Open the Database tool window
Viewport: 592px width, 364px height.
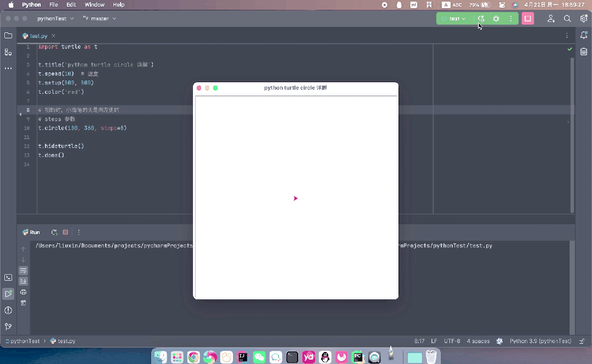(x=584, y=52)
